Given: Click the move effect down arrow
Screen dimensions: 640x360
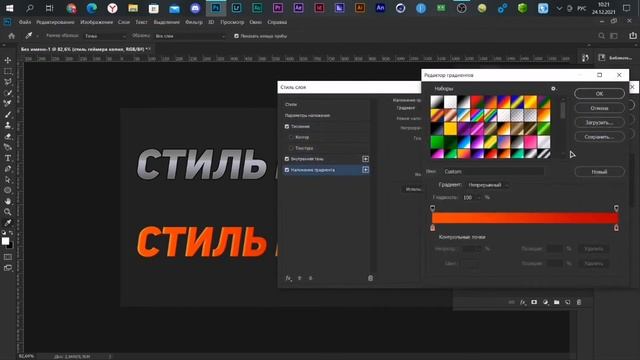Looking at the screenshot, I should coord(311,278).
